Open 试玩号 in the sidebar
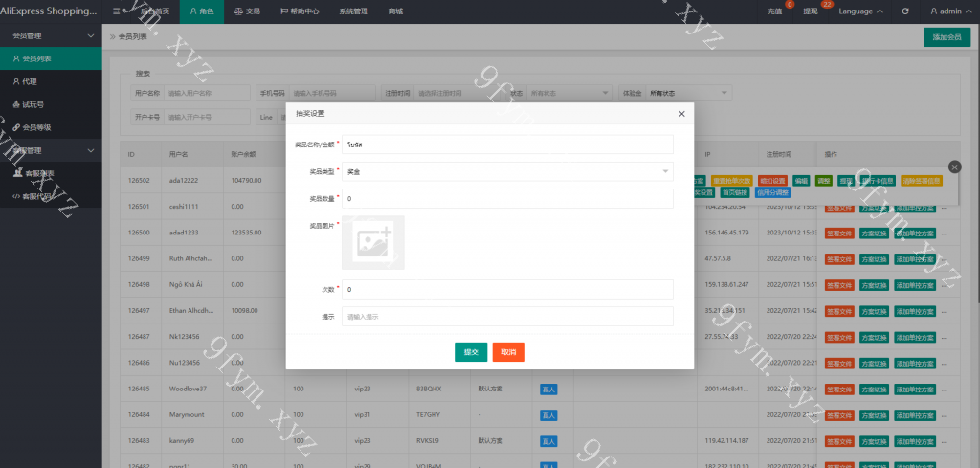The image size is (980, 468). (51, 105)
